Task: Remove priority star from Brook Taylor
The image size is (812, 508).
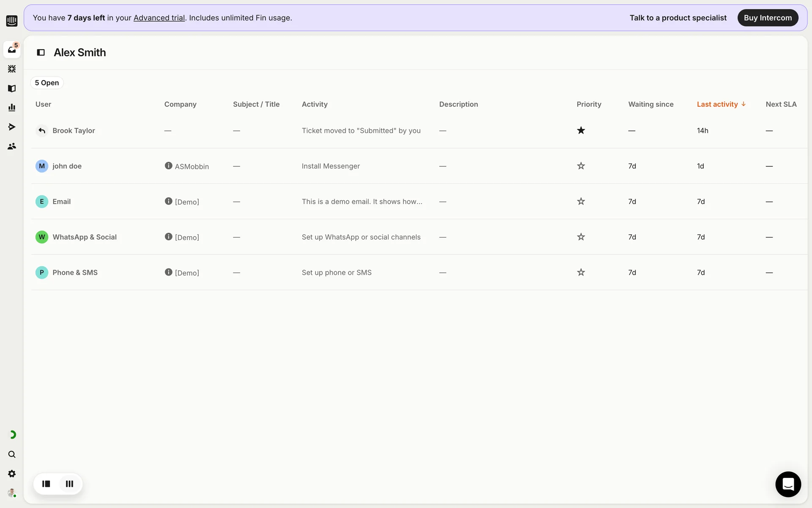Action: pos(581,130)
